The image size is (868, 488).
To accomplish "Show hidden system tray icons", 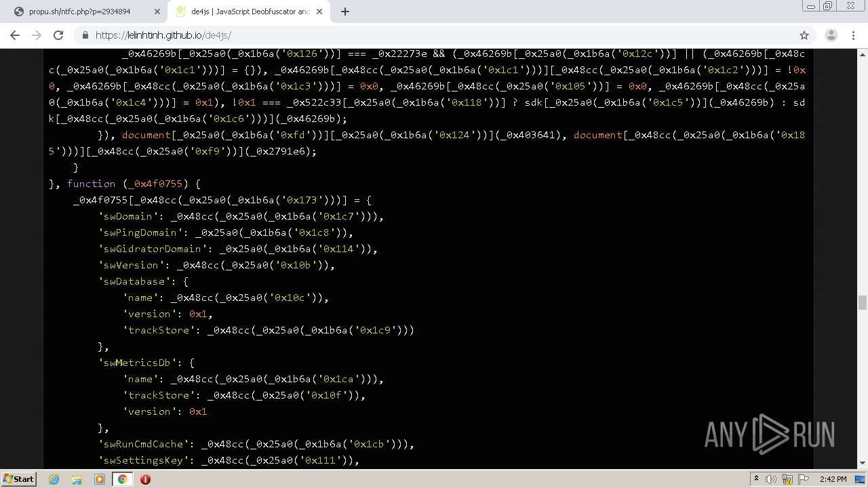I will [x=757, y=479].
